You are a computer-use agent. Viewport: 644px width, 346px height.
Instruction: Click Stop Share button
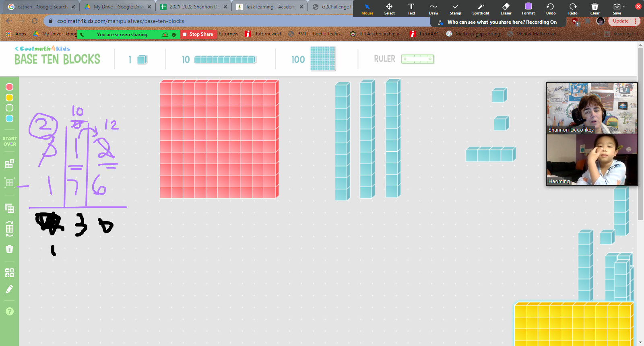(198, 34)
